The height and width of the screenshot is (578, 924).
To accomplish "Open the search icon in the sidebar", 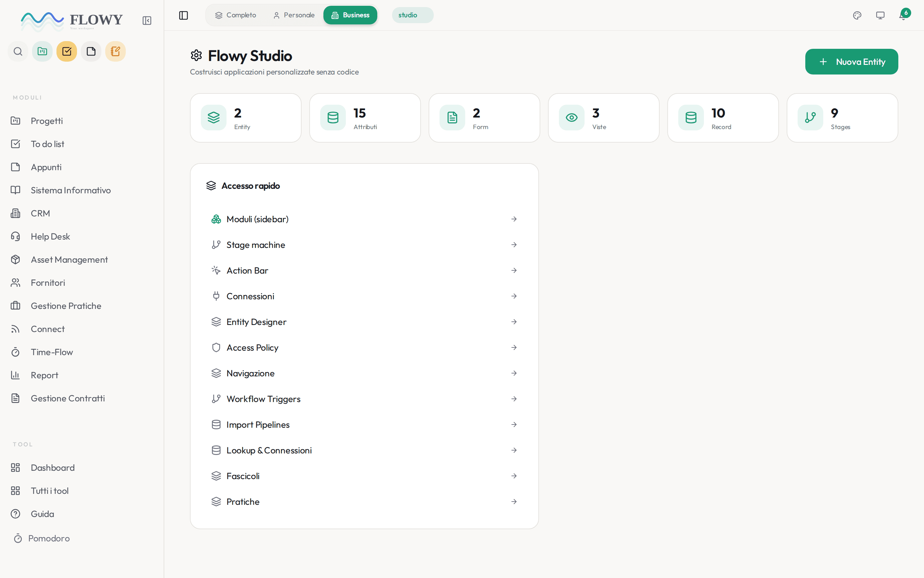I will (x=18, y=51).
